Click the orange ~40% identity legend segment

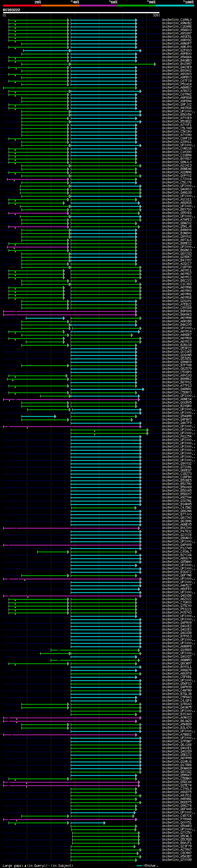pos(60,6)
